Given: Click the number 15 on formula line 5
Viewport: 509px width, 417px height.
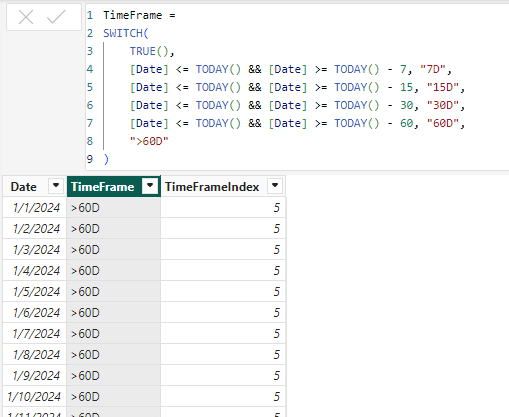Looking at the screenshot, I should [x=406, y=87].
